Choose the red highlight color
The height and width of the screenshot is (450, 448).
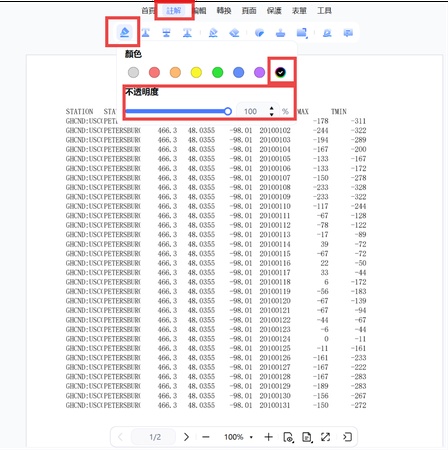tap(154, 72)
